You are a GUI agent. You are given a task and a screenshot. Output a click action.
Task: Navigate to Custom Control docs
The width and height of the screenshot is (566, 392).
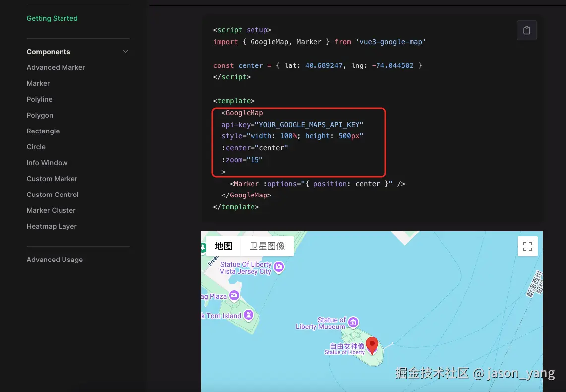click(x=53, y=195)
